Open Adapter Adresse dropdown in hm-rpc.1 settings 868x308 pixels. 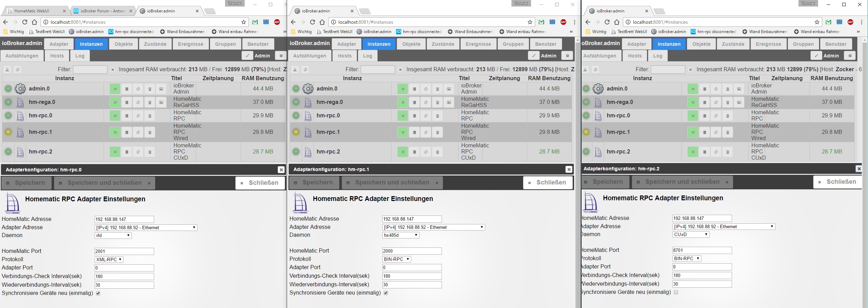(434, 227)
